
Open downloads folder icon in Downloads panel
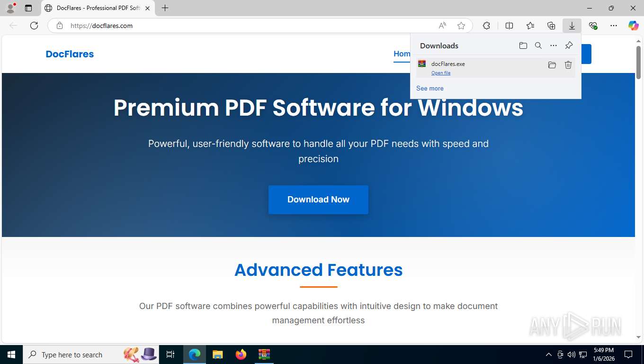click(523, 45)
